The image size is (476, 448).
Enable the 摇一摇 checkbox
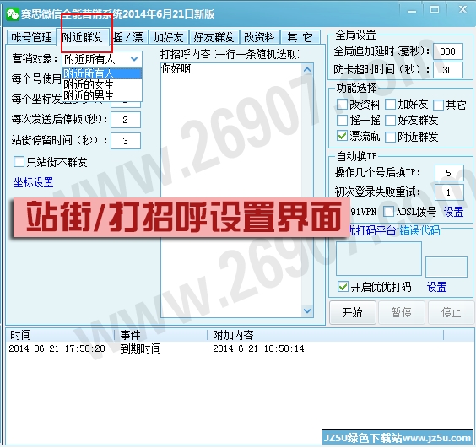[x=342, y=120]
